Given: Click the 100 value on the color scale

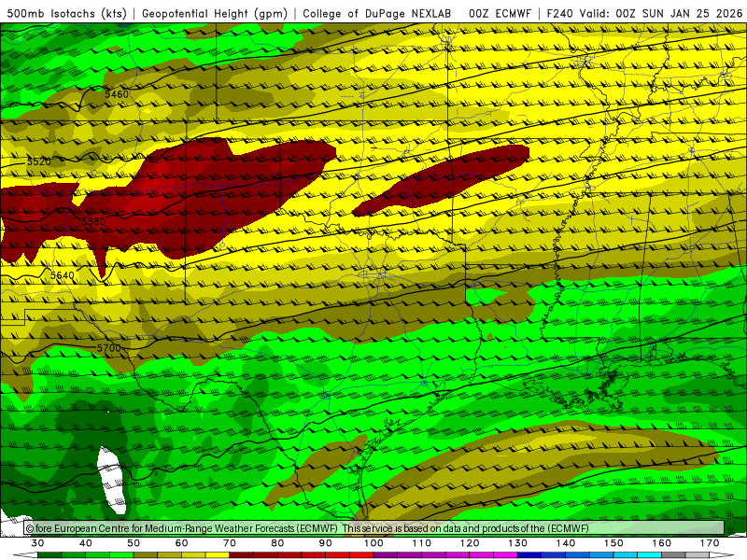Looking at the screenshot, I should [x=374, y=543].
